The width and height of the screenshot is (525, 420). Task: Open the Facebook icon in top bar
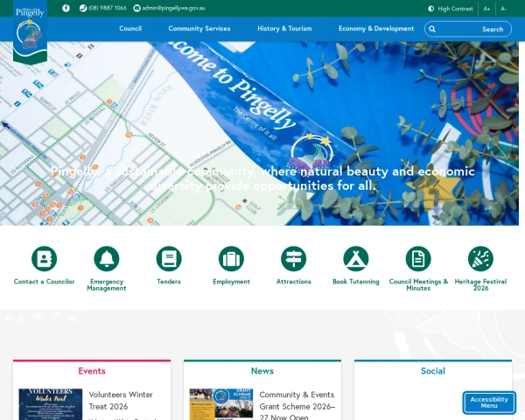pos(66,8)
